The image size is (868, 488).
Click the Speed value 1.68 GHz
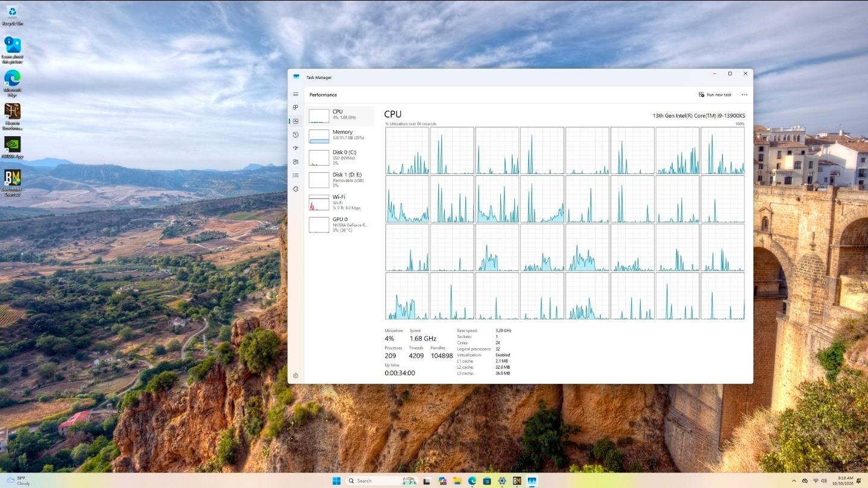coord(423,339)
